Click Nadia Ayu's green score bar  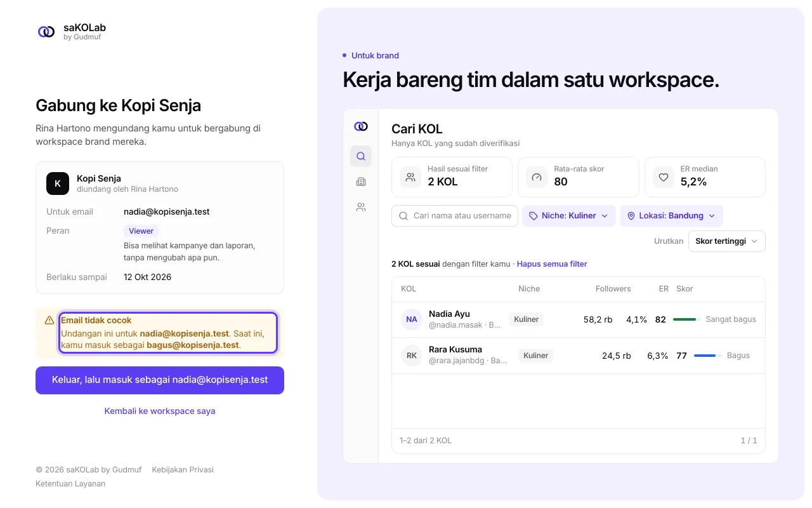687,319
